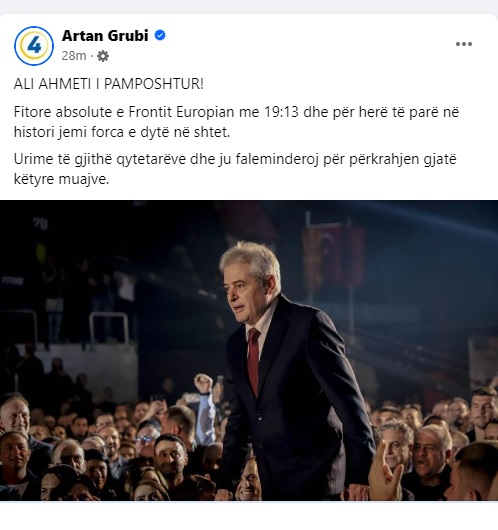Click the 28m post timestamp
Viewport: 498px width, 530px height.
point(74,56)
